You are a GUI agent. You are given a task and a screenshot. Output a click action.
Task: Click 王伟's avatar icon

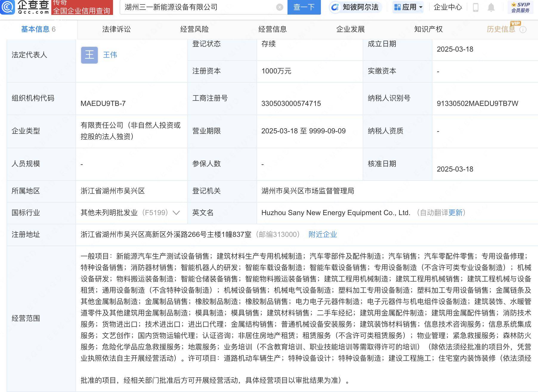click(x=89, y=55)
